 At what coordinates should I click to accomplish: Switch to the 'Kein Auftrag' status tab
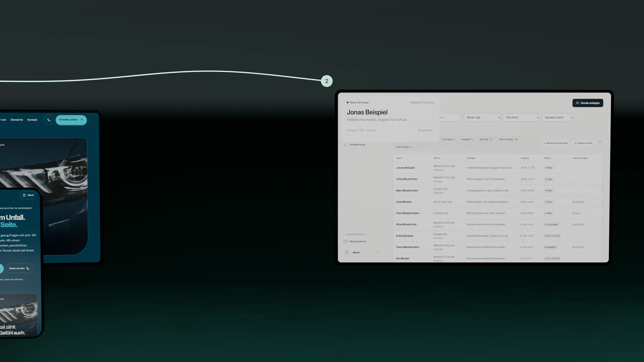[x=508, y=139]
